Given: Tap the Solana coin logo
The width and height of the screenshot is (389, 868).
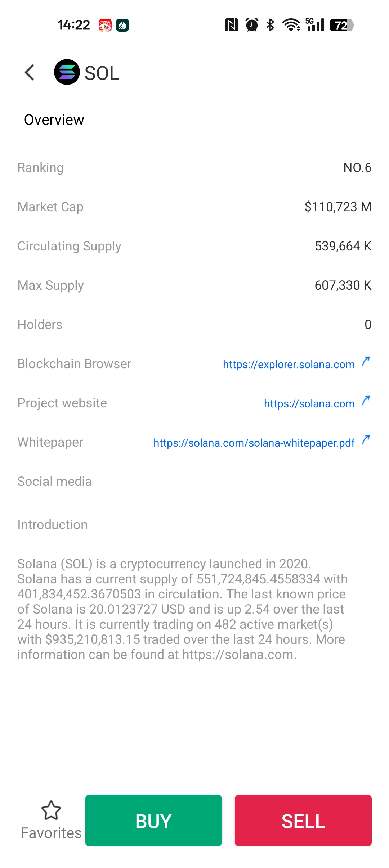Looking at the screenshot, I should [67, 72].
